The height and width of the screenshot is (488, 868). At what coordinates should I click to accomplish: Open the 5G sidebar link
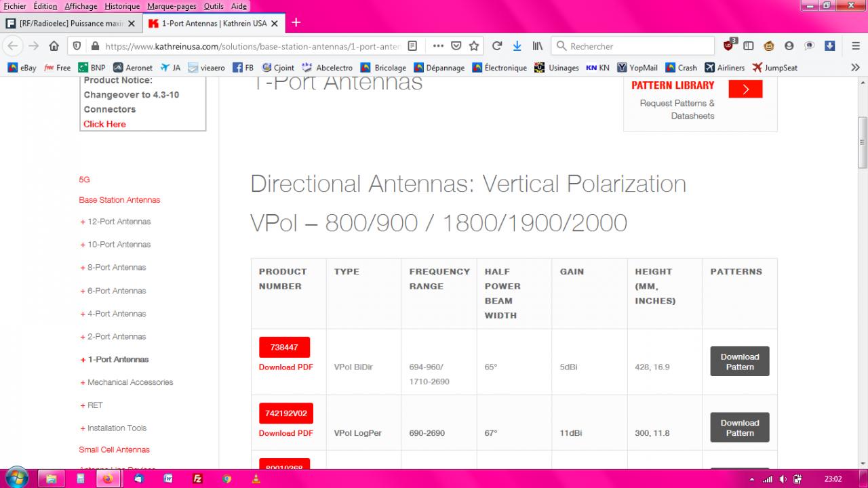[x=84, y=180]
